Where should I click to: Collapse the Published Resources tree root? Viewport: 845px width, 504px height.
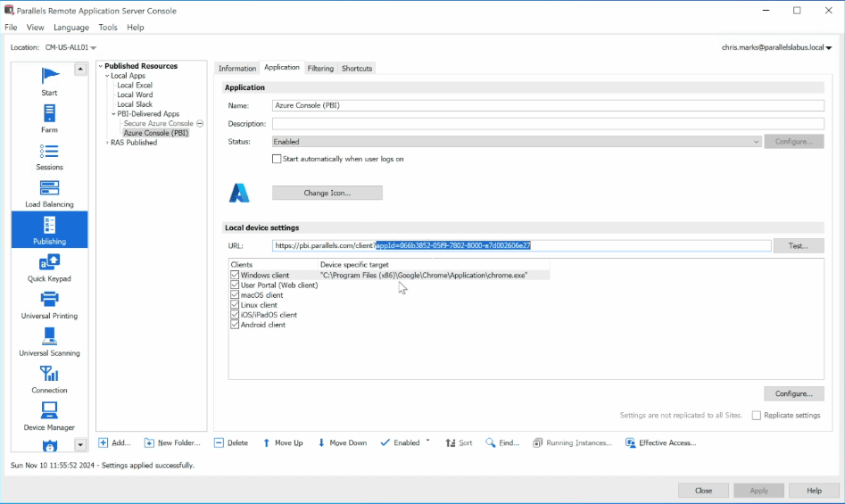coord(100,66)
